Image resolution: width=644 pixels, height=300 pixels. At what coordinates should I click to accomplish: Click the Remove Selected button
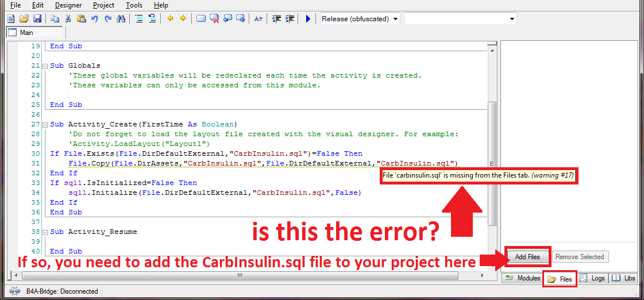(580, 257)
